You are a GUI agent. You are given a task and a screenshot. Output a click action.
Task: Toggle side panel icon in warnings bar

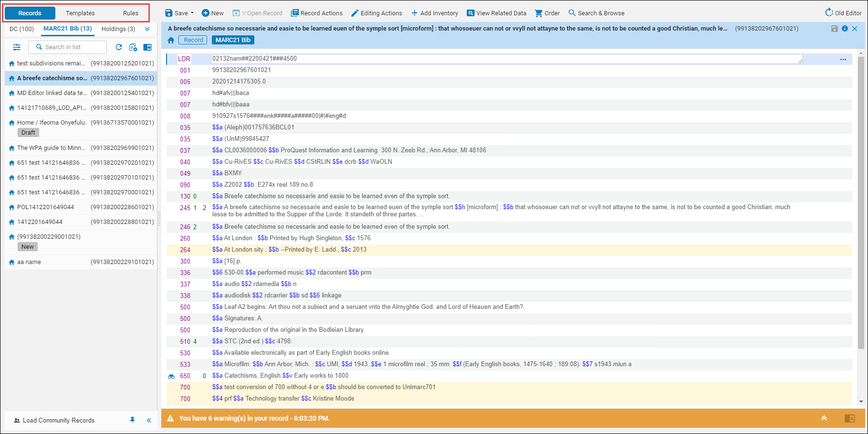coord(849,418)
